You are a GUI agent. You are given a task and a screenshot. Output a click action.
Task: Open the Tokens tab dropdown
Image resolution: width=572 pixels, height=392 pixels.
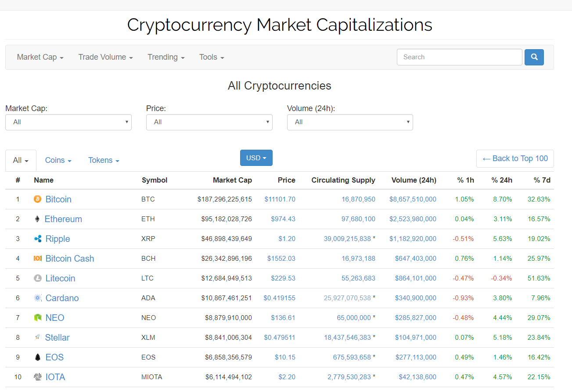[104, 161]
